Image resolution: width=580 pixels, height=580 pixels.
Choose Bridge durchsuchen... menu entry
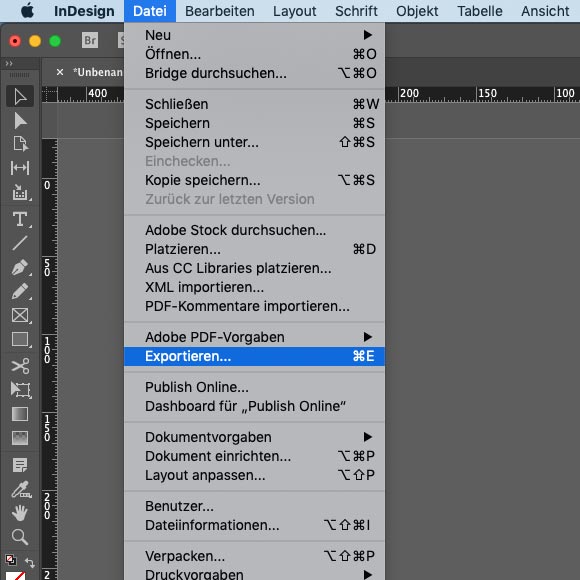(254, 73)
